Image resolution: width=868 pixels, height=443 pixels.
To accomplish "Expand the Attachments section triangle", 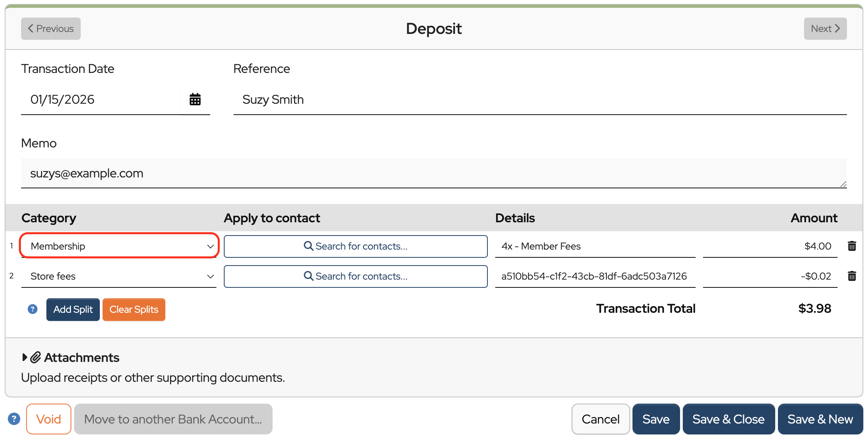I will pyautogui.click(x=25, y=357).
